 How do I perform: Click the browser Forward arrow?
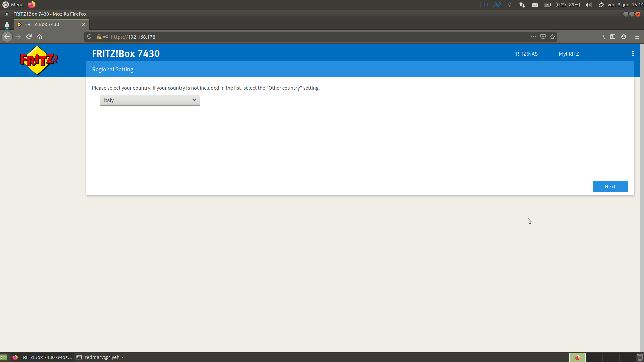click(x=18, y=37)
